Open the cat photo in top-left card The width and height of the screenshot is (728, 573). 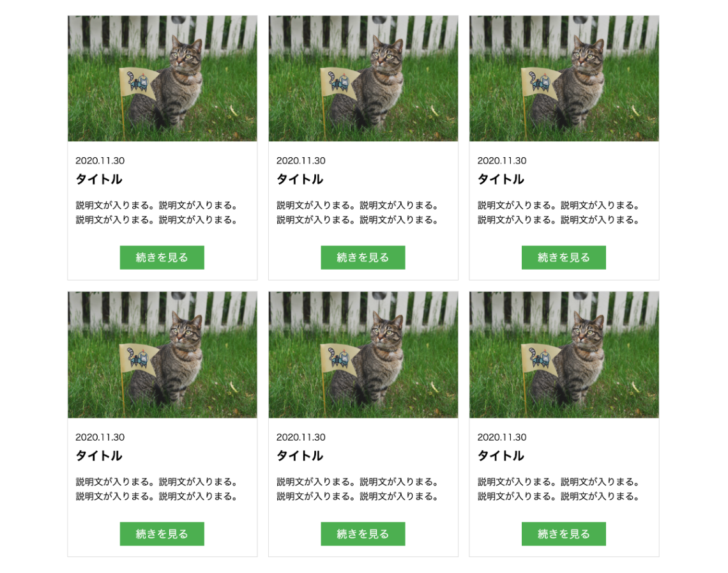(162, 79)
